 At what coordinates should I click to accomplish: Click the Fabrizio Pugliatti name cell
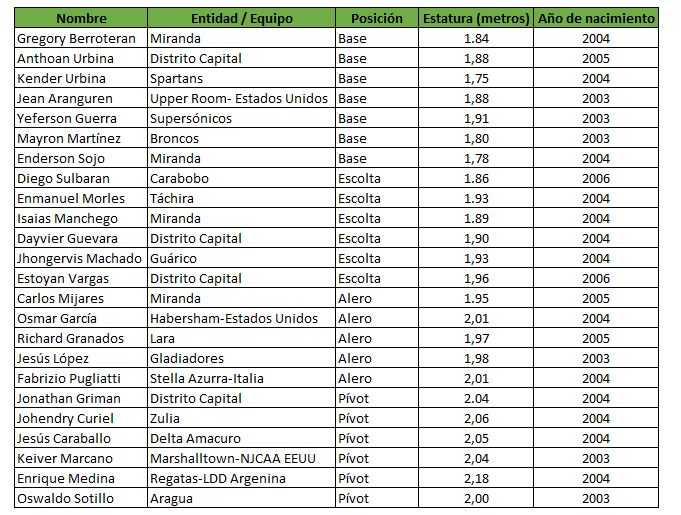81,378
